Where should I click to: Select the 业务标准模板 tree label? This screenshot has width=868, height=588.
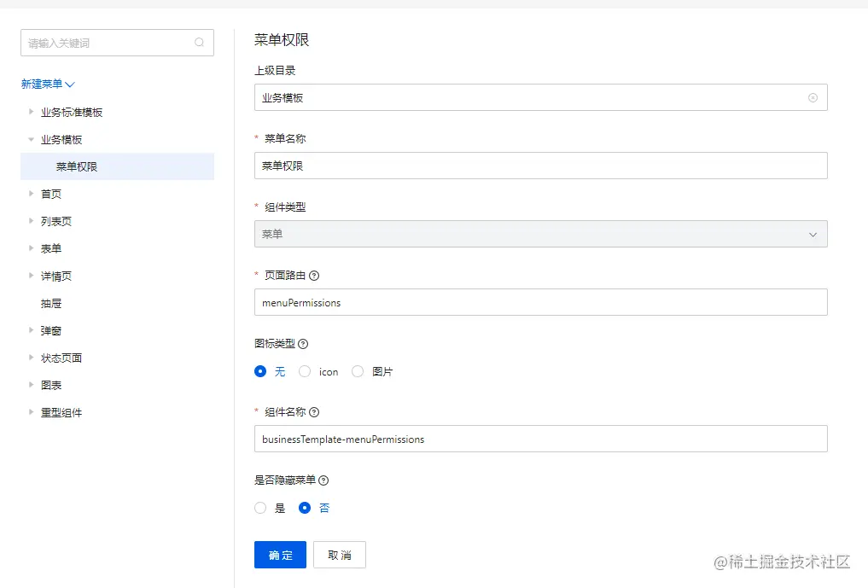pos(72,113)
